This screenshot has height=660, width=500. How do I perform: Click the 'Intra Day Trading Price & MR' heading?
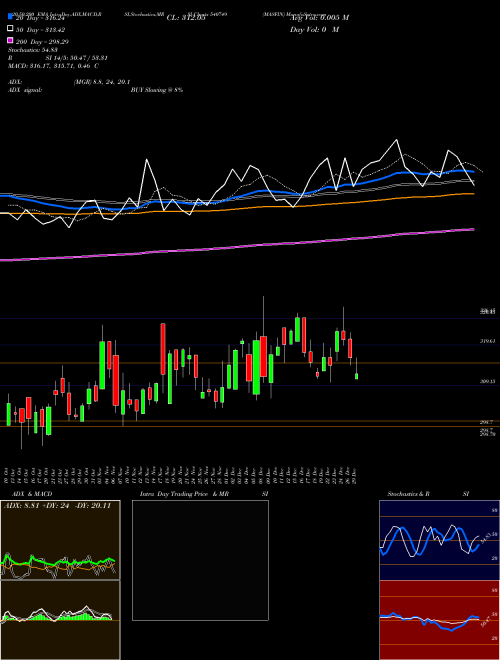(x=184, y=494)
